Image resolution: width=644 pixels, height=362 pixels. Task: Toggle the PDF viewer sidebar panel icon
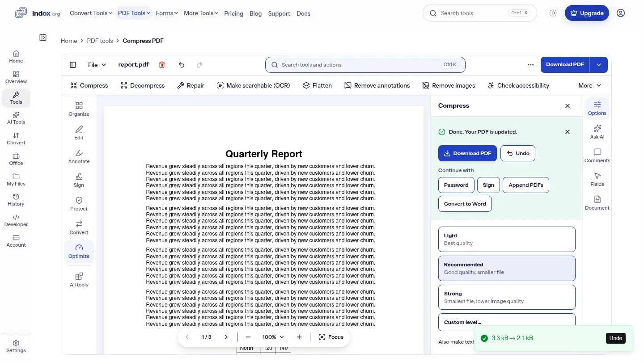coord(73,65)
